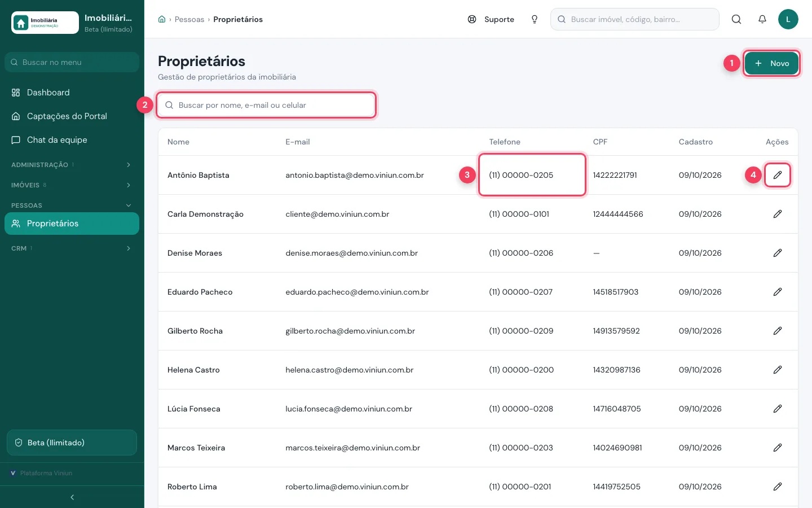This screenshot has width=812, height=508.
Task: Click the Beta (Ilimitado) plan button
Action: (72, 443)
